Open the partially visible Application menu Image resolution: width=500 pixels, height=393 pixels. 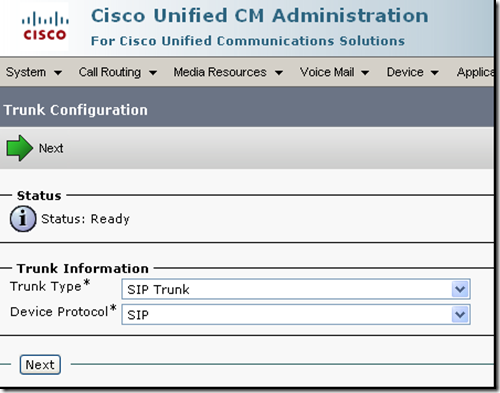point(475,72)
